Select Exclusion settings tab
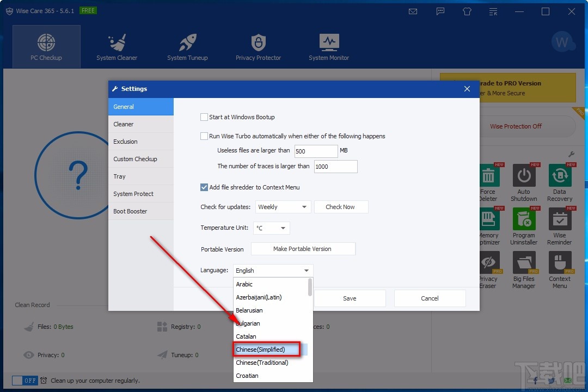Image resolution: width=588 pixels, height=392 pixels. click(141, 142)
